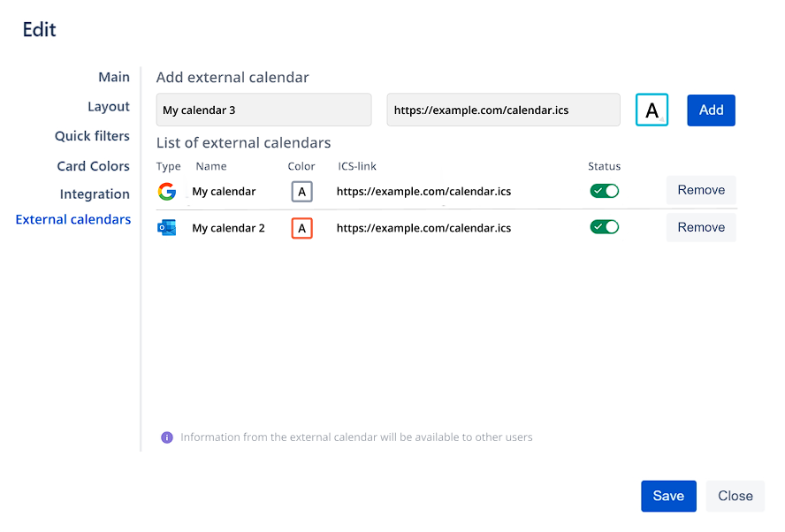Turn off My calendar 2 status toggle
This screenshot has height=532, width=785.
[x=605, y=227]
